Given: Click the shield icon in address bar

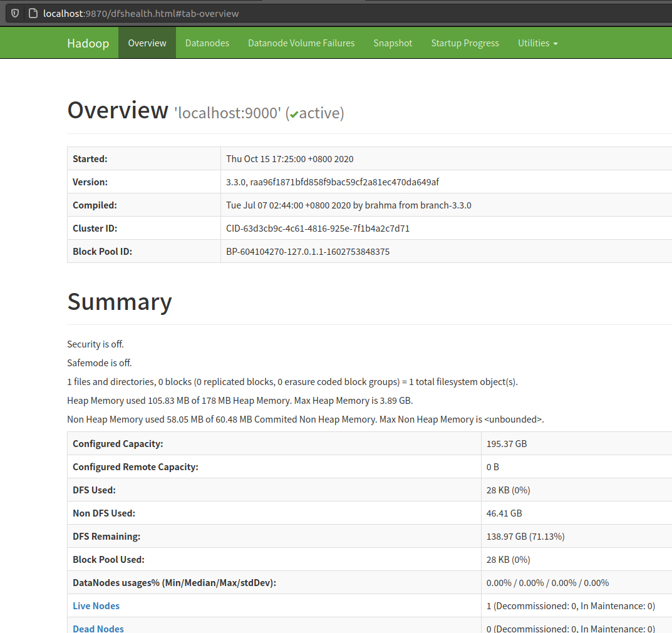Looking at the screenshot, I should click(x=15, y=13).
